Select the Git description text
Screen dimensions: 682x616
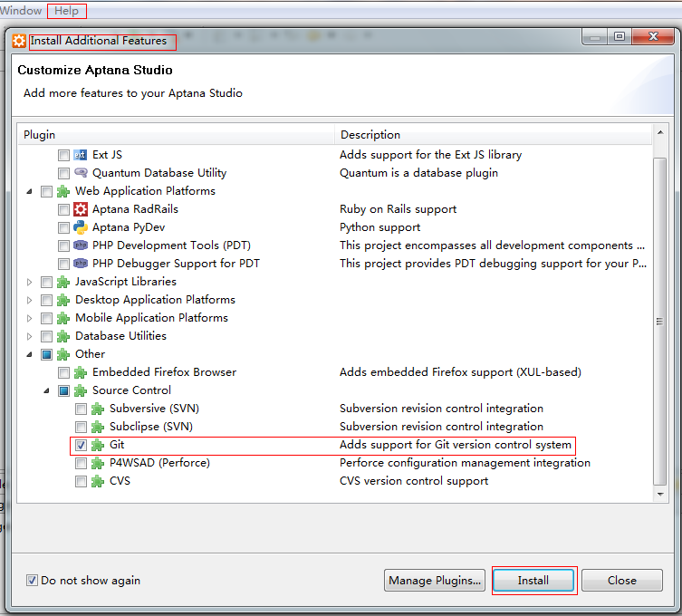(x=455, y=445)
